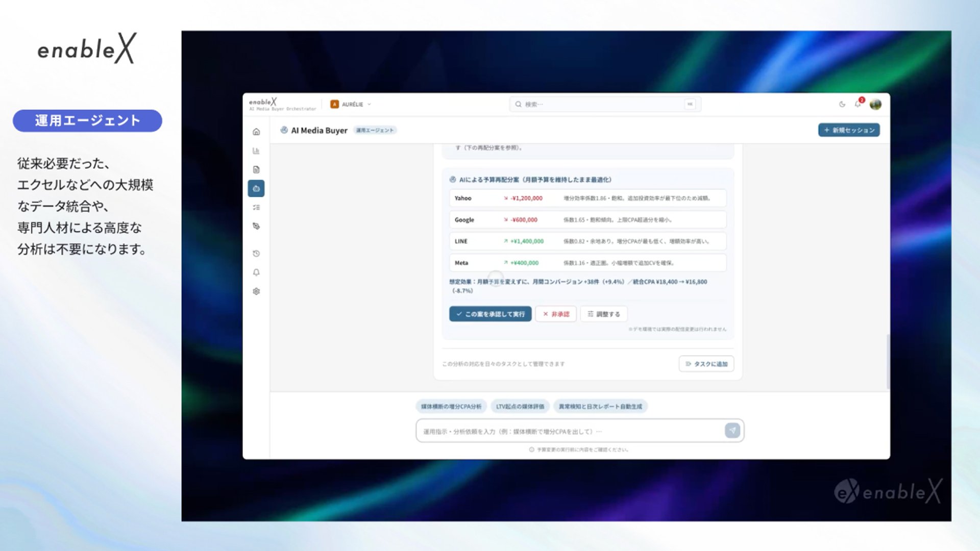Click the +¥400,000 value

tap(524, 263)
